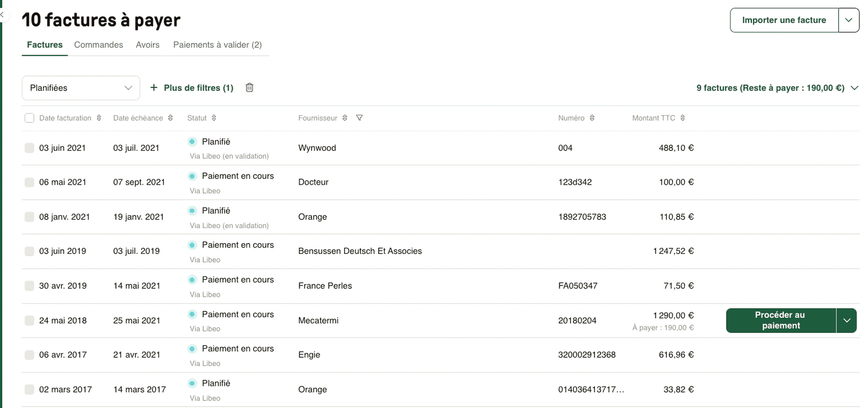
Task: Clear filters using the trash icon
Action: (x=249, y=87)
